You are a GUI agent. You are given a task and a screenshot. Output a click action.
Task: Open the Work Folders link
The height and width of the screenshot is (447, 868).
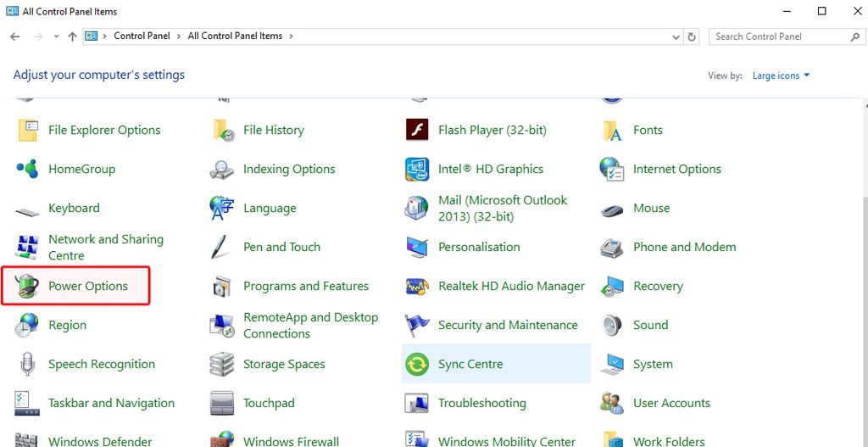[x=669, y=441]
